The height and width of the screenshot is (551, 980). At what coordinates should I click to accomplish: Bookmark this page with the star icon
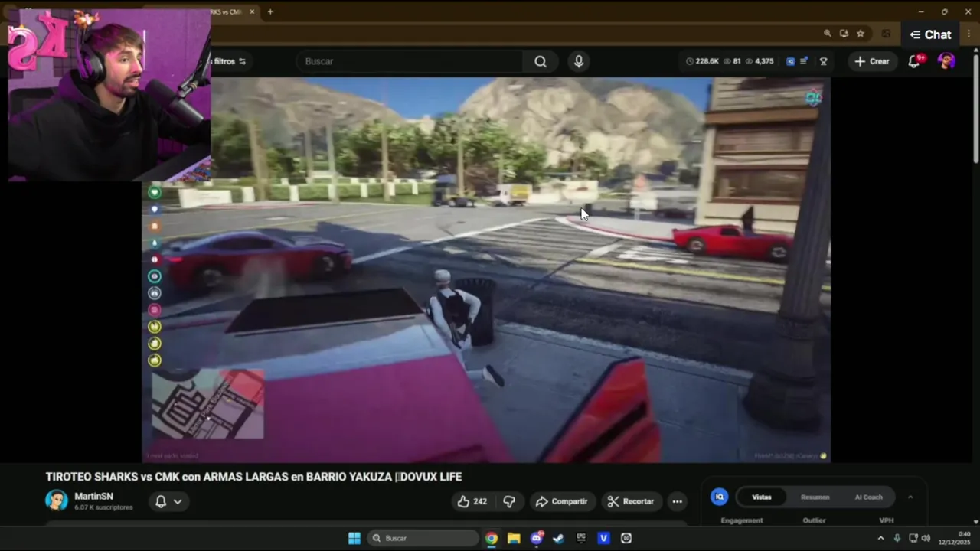point(861,34)
